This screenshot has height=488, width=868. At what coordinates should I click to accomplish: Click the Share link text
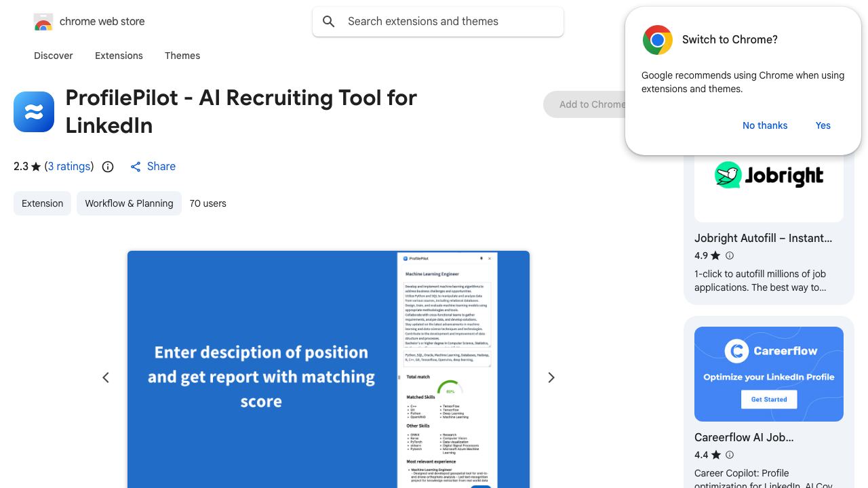[161, 167]
